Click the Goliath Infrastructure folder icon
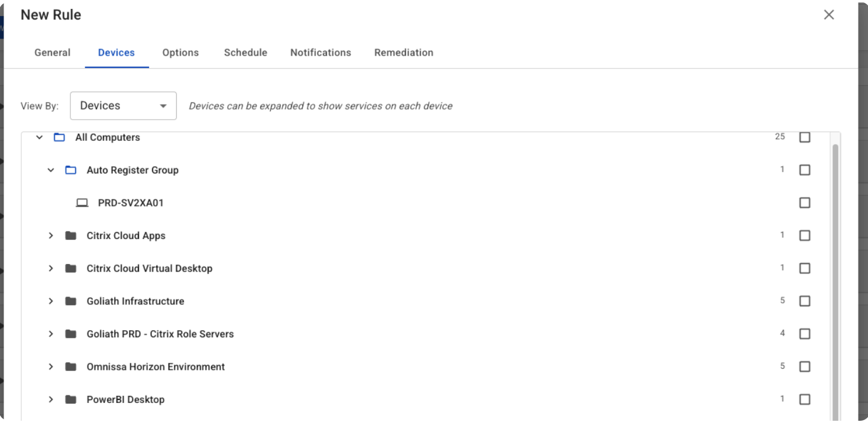Screen dimensions: 868x432 71,301
